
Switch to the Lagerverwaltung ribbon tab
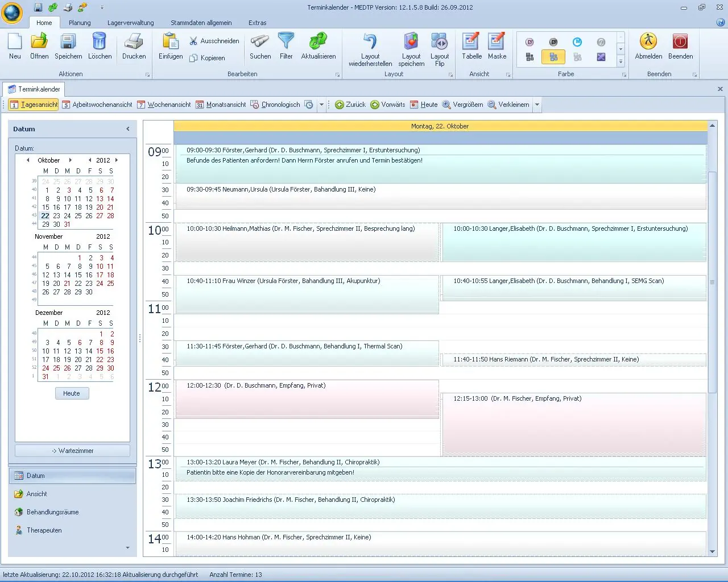click(x=130, y=23)
